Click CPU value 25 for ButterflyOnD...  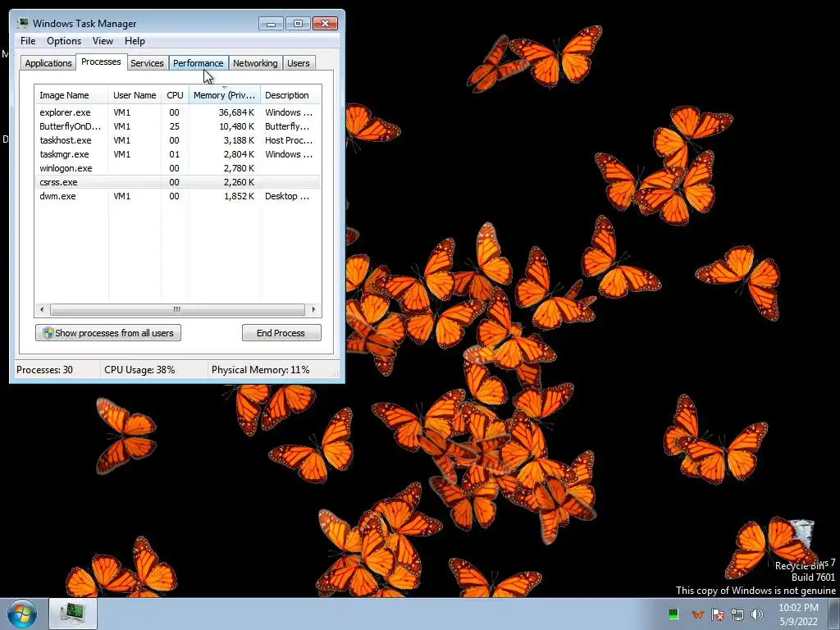click(174, 126)
